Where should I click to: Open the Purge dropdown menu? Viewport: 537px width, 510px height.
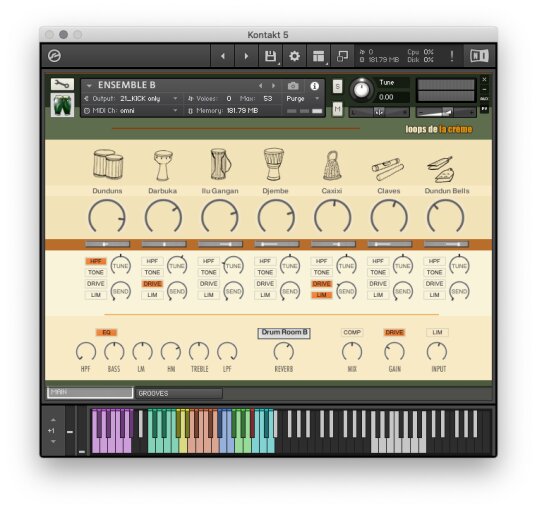303,99
